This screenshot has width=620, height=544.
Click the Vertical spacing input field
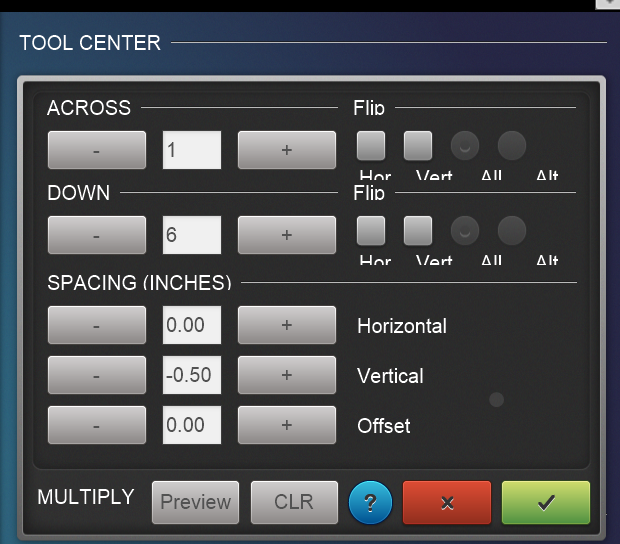point(192,375)
